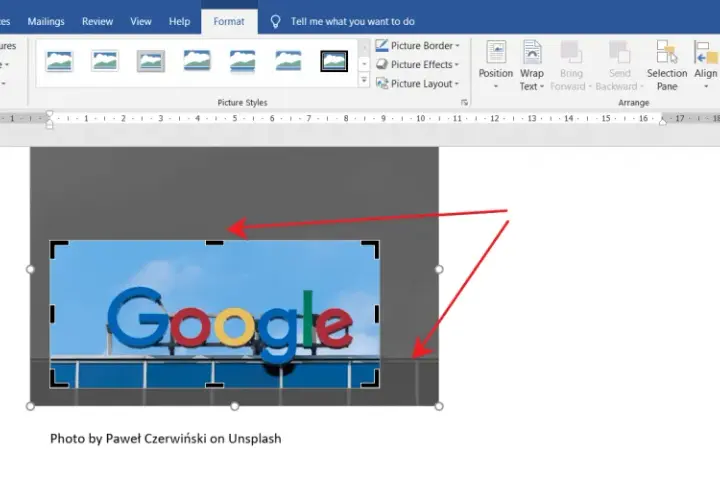Image resolution: width=720 pixels, height=500 pixels.
Task: Click the Picture Effects icon
Action: 382,64
